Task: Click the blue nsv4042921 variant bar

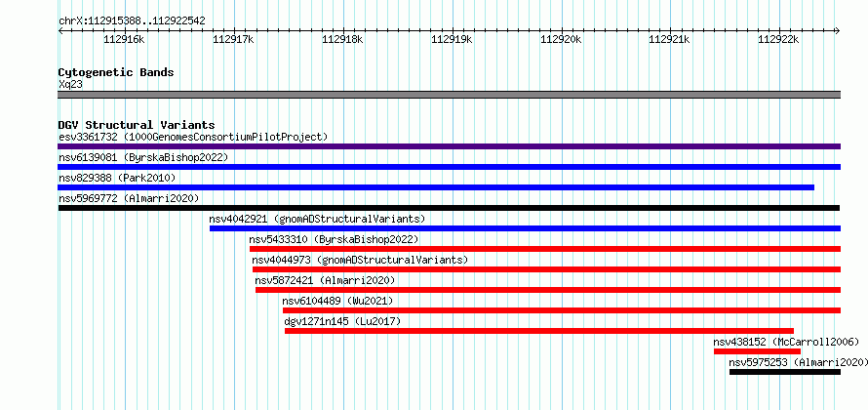Action: tap(525, 228)
